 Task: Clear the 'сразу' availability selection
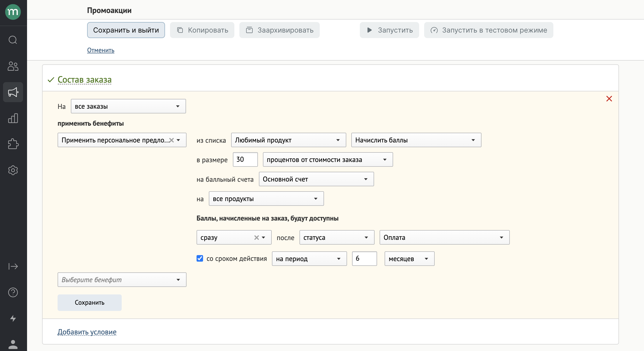[x=257, y=238]
